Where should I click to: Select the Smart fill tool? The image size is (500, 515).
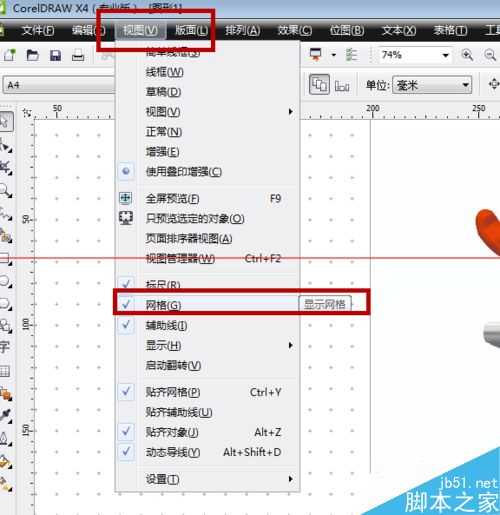click(x=5, y=235)
